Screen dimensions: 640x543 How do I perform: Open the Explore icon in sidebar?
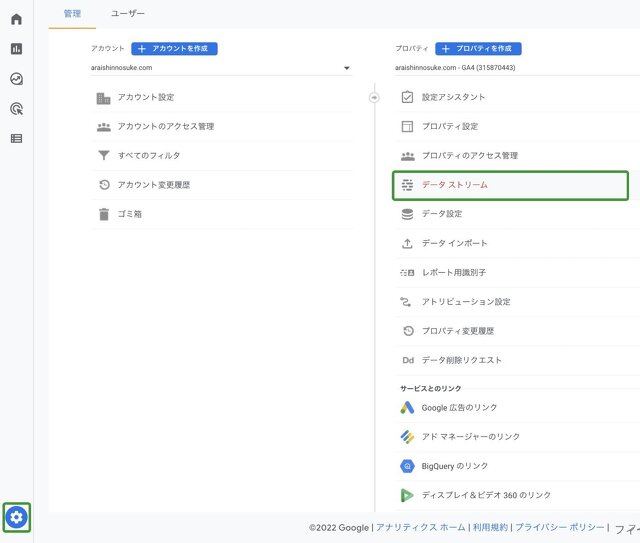16,79
